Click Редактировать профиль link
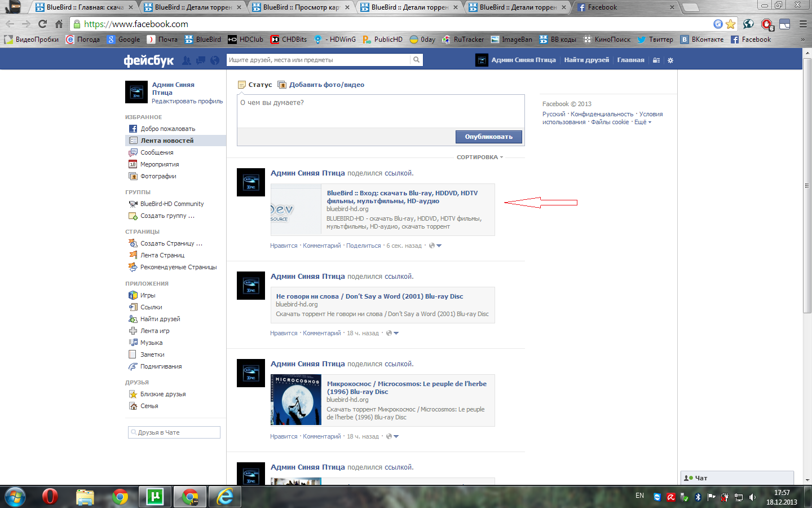812x508 pixels. (187, 101)
